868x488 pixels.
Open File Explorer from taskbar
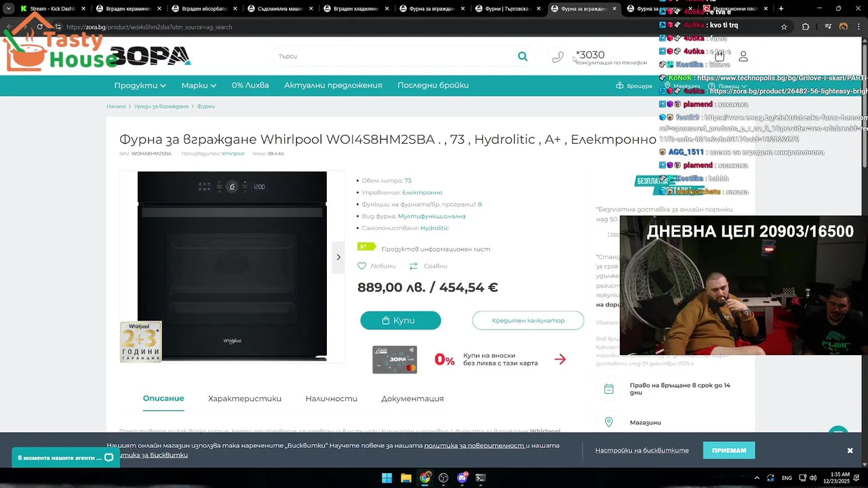[x=406, y=478]
